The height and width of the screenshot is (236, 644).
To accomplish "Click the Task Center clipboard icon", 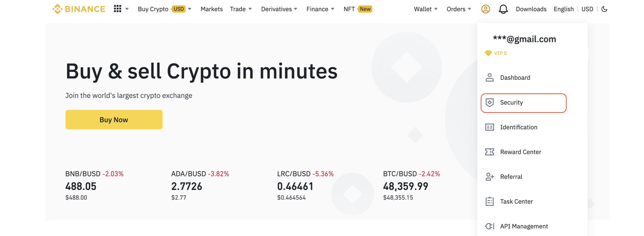I will point(490,201).
